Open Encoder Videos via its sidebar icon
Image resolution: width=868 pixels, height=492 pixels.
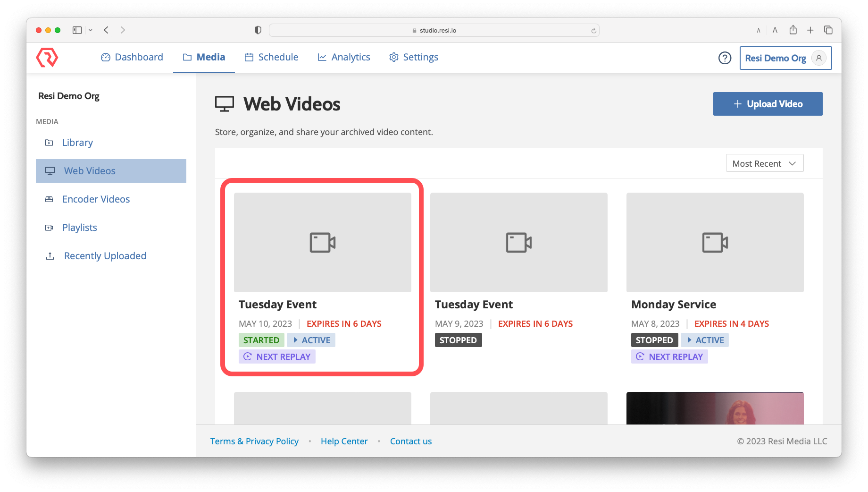(49, 199)
